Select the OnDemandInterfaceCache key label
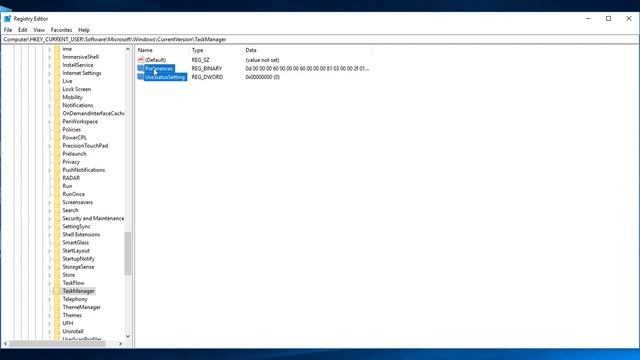Viewport: 640px width, 360px height. (93, 113)
